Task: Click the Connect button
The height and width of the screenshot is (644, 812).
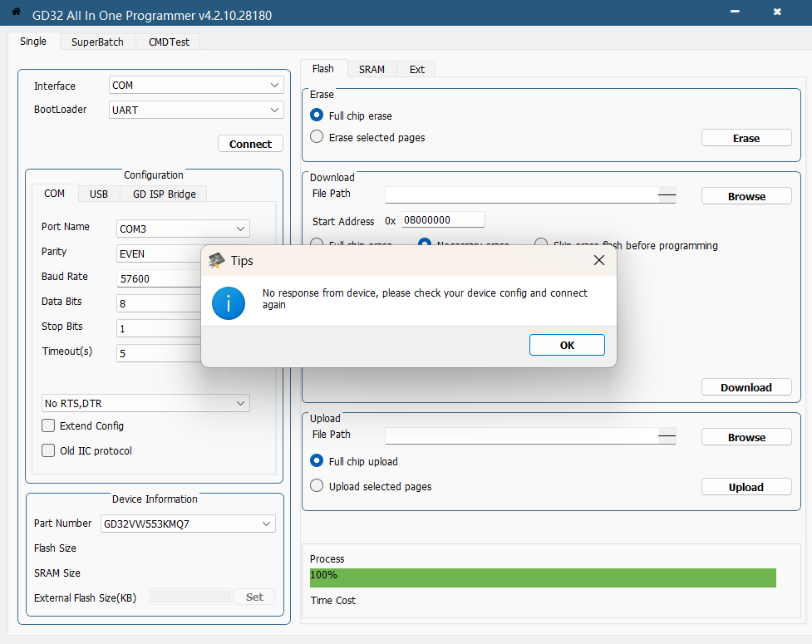Action: [x=250, y=144]
